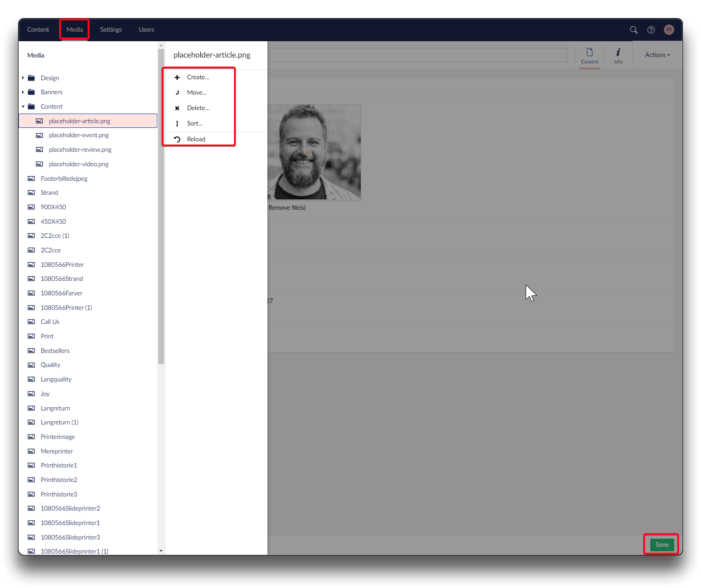701x588 pixels.
Task: Expand the Design folder arrow
Action: [23, 78]
